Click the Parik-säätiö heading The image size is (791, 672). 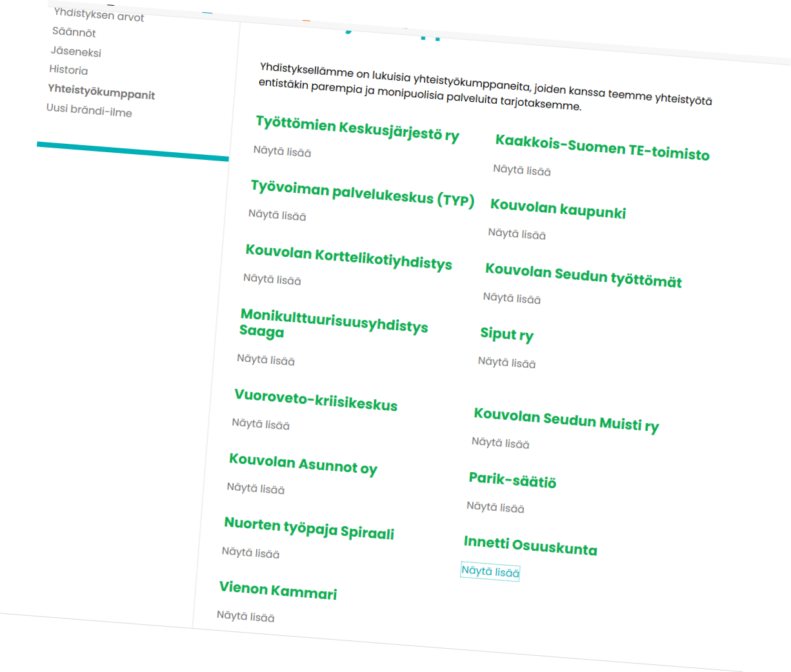click(512, 480)
